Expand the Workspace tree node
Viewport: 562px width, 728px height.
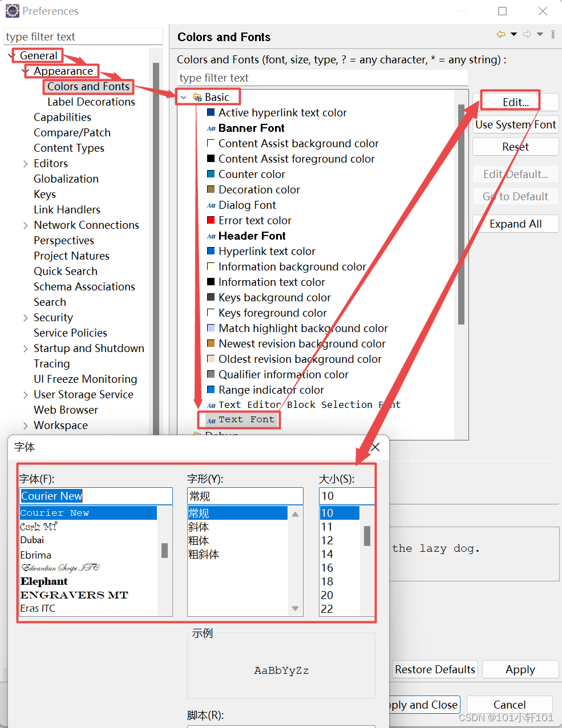pos(25,426)
